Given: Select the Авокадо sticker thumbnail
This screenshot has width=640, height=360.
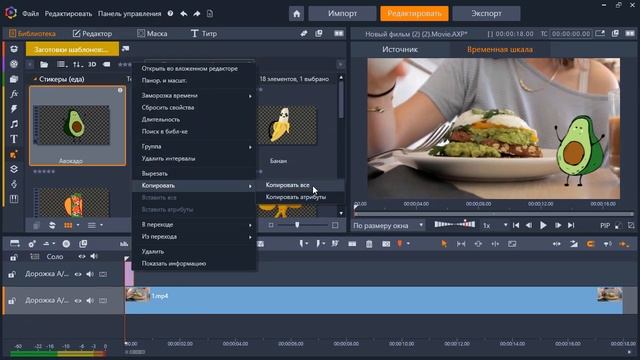Looking at the screenshot, I should tap(78, 126).
